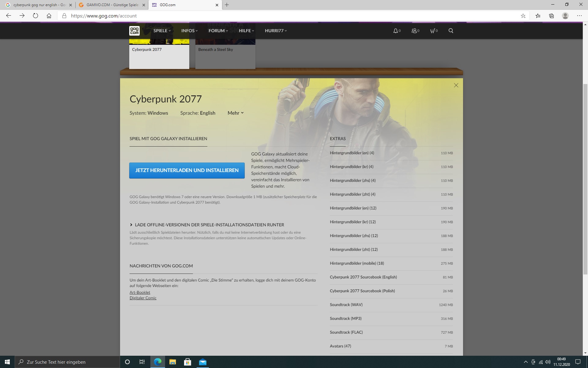This screenshot has width=588, height=368.
Task: Change Sprache: English selection
Action: 198,113
